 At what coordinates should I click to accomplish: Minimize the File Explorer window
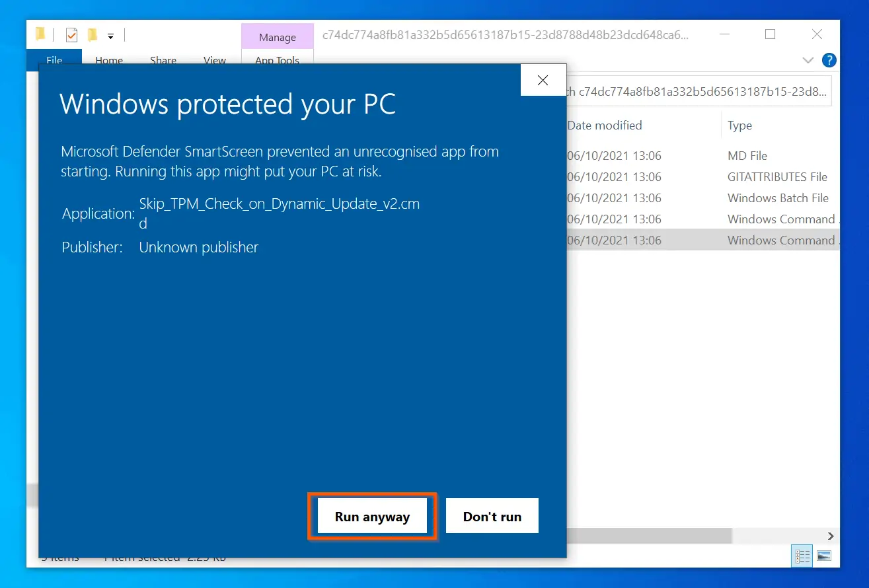(724, 35)
